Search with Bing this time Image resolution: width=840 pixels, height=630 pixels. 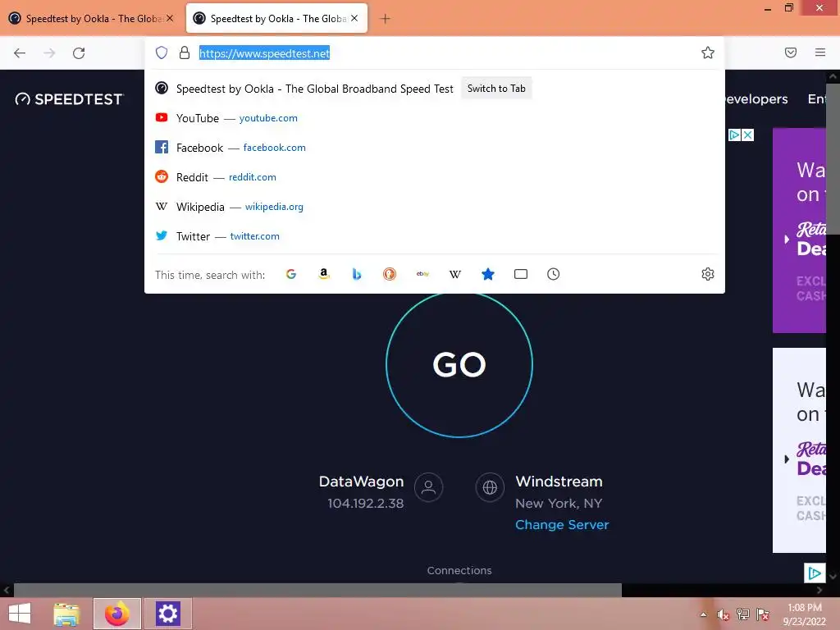(x=357, y=274)
